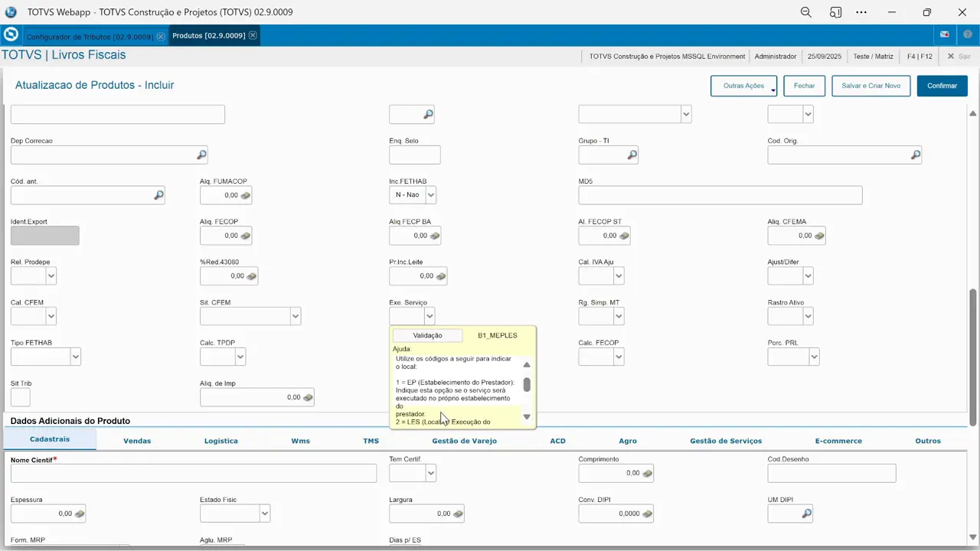
Task: Expand the Inc.FETHAB dropdown
Action: (x=430, y=196)
